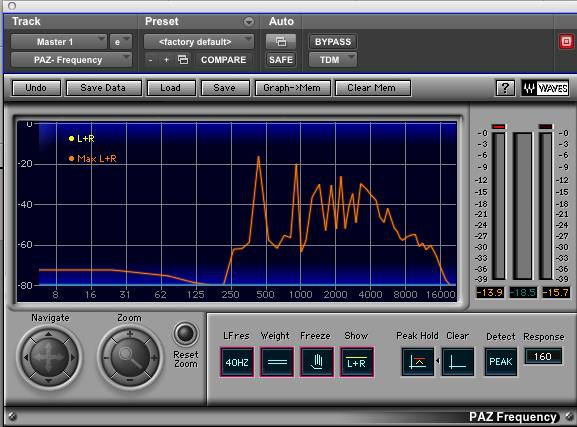Click the Zoom wheel's right plus

(154, 357)
